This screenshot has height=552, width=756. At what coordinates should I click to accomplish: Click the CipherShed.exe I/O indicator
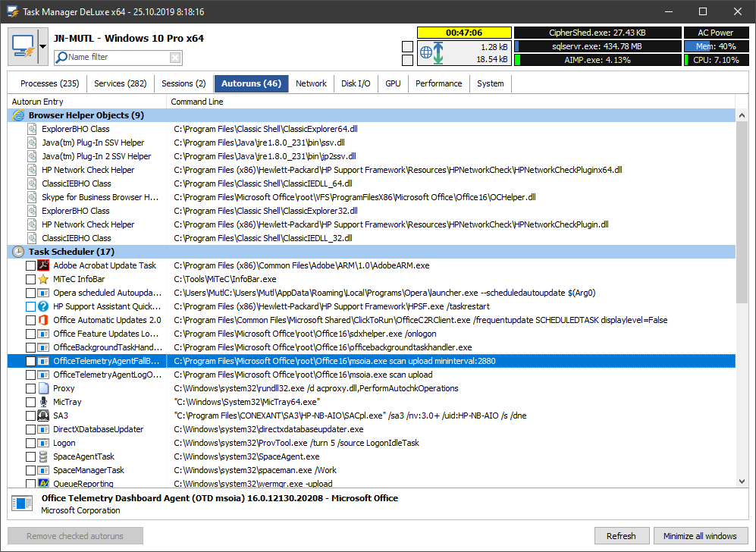(598, 33)
